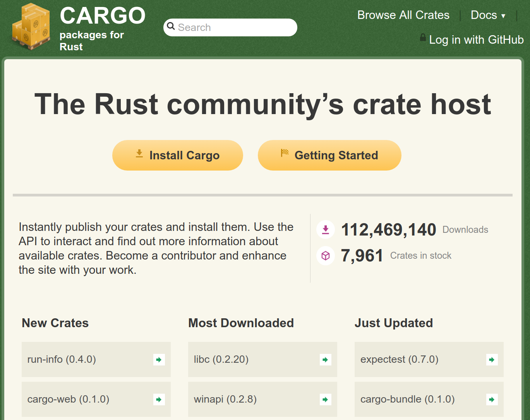The height and width of the screenshot is (420, 530).
Task: Click the lock icon beside Log in
Action: (423, 38)
